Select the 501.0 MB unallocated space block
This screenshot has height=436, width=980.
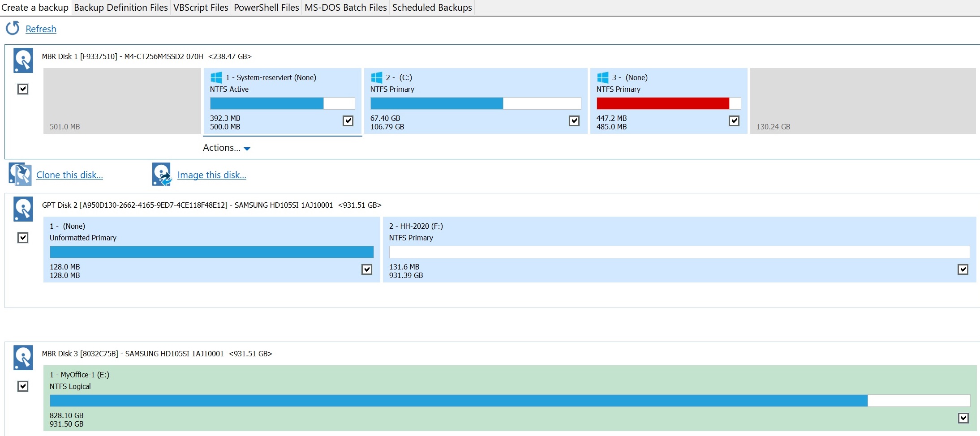click(122, 101)
